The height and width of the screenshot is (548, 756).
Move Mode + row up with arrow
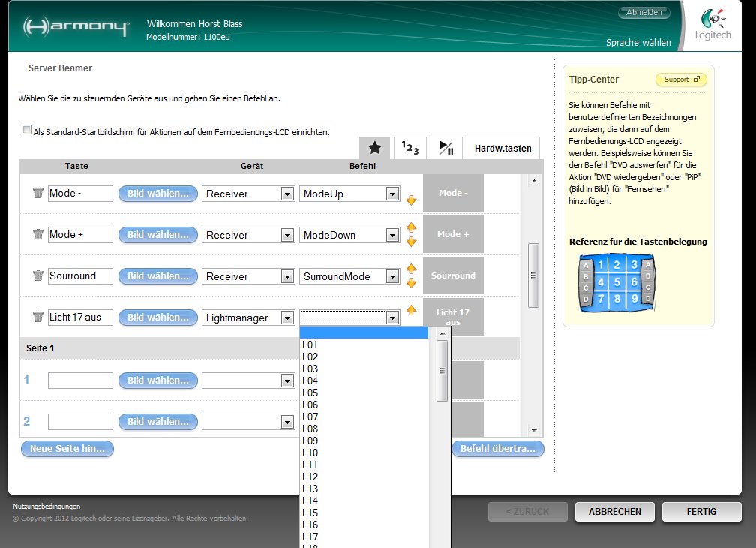[x=411, y=228]
